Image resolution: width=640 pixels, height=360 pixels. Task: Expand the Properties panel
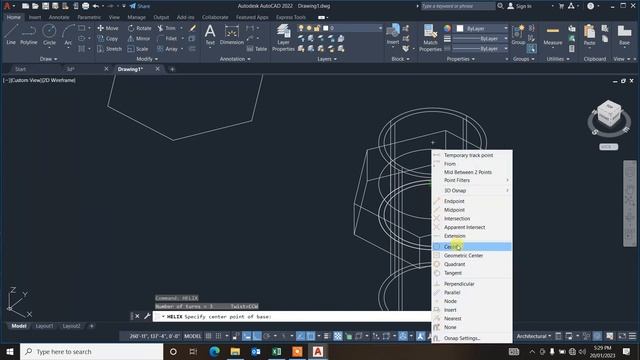point(460,59)
